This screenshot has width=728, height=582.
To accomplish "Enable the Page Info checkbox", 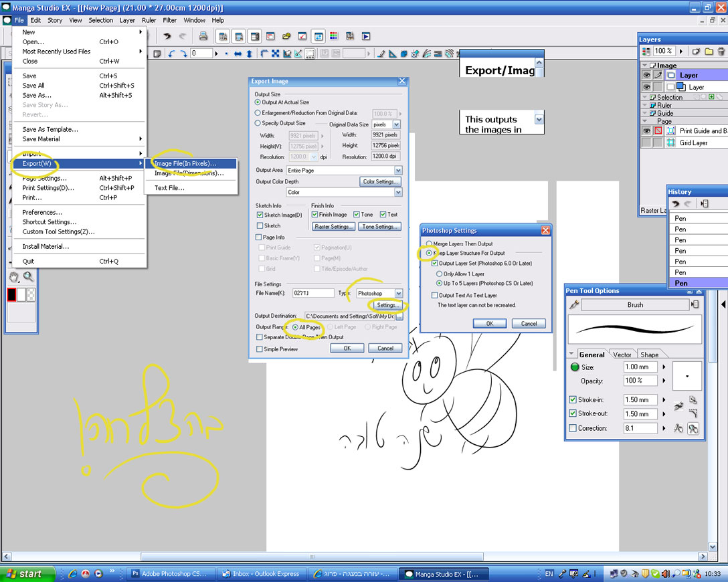I will pyautogui.click(x=259, y=237).
